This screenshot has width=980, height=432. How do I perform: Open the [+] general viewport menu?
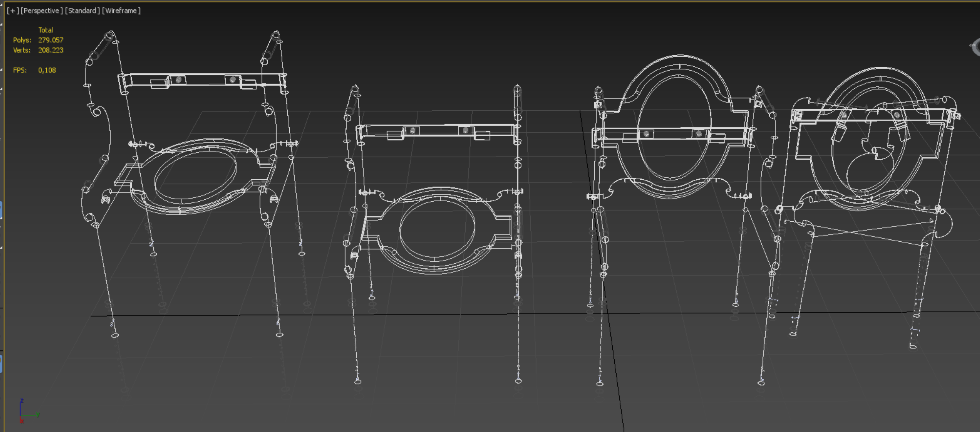coord(13,11)
